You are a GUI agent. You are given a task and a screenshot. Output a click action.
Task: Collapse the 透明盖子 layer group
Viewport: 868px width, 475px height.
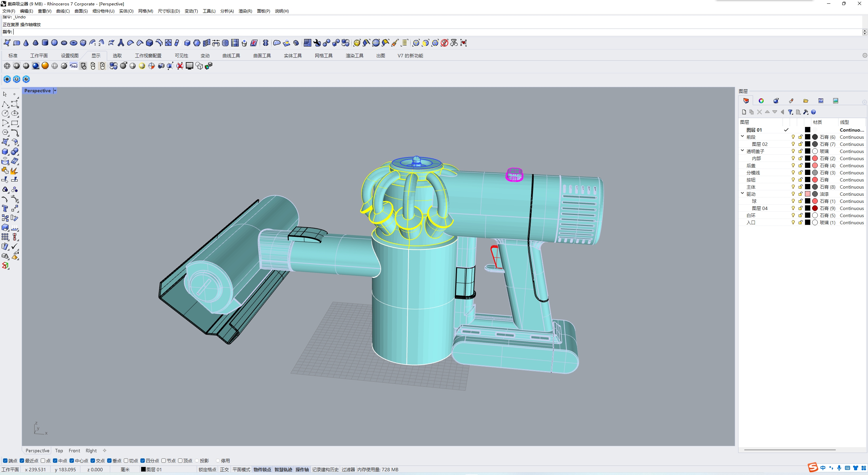click(742, 150)
